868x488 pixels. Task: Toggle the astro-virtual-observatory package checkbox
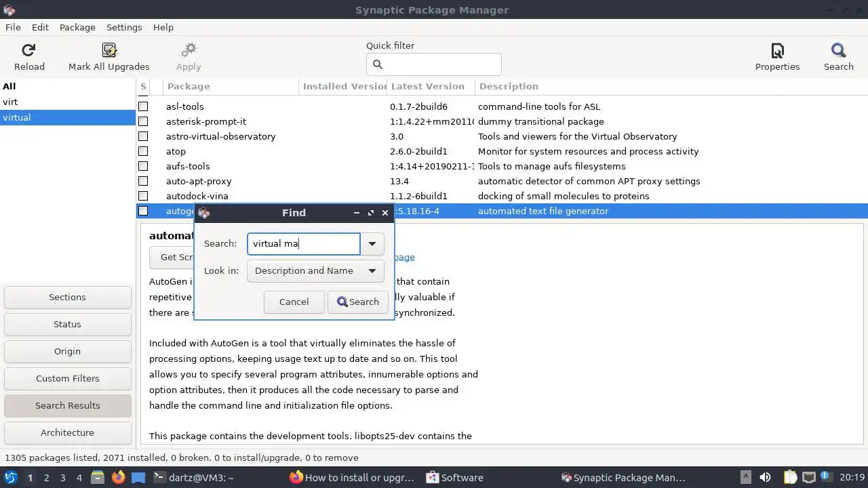(143, 136)
